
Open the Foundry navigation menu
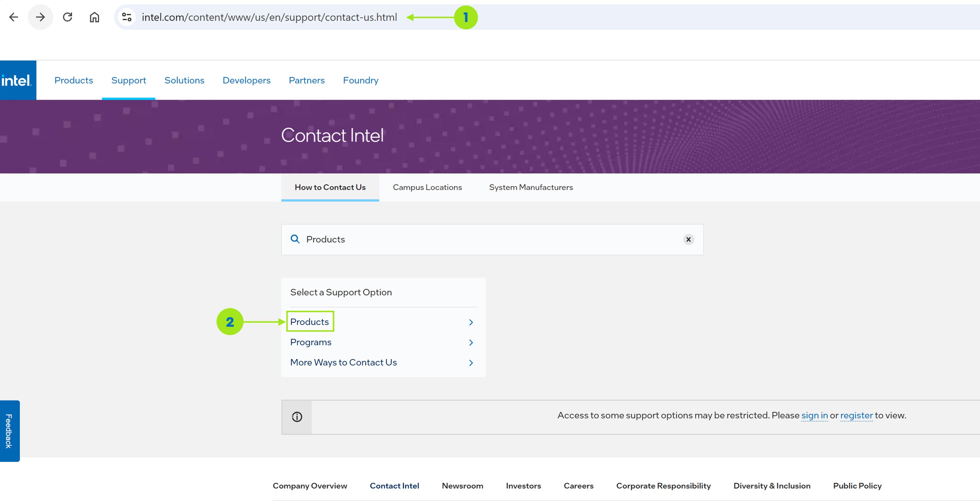pyautogui.click(x=361, y=80)
